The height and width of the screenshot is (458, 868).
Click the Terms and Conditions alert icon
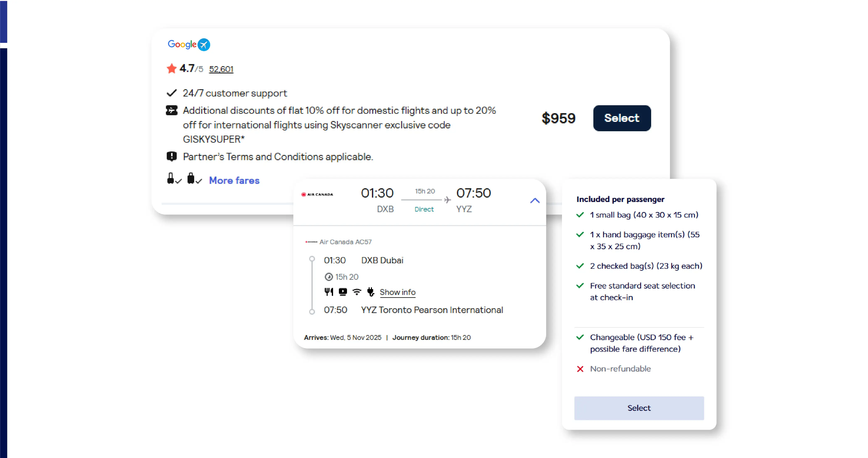tap(172, 156)
